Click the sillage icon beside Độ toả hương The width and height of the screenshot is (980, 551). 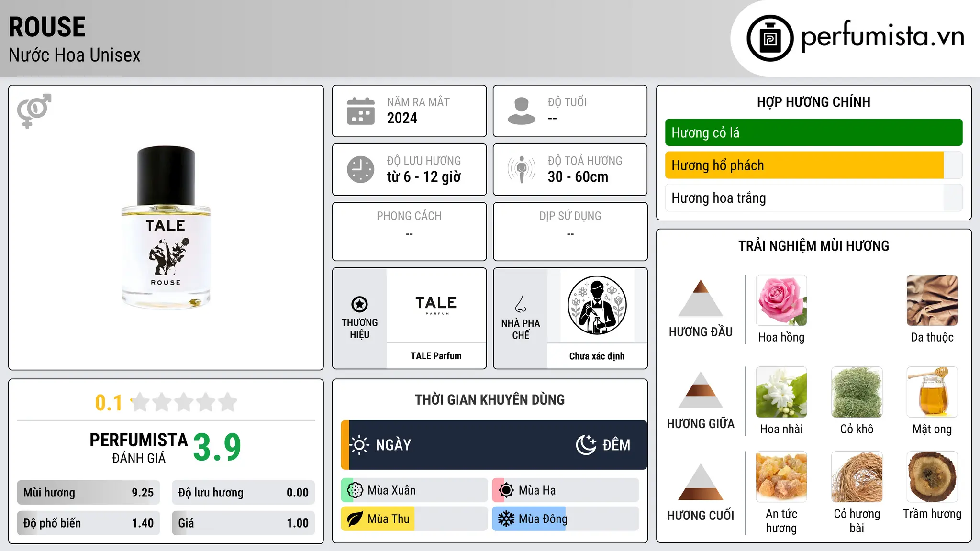(x=522, y=169)
